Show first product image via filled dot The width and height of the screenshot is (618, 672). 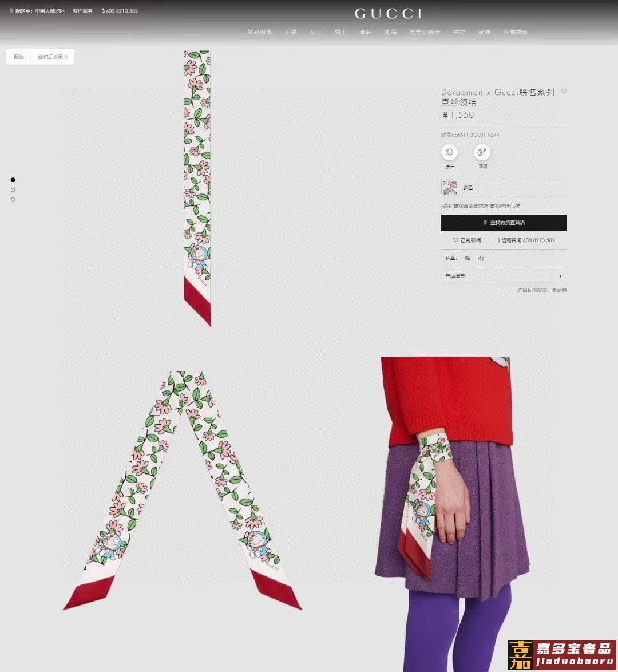13,180
